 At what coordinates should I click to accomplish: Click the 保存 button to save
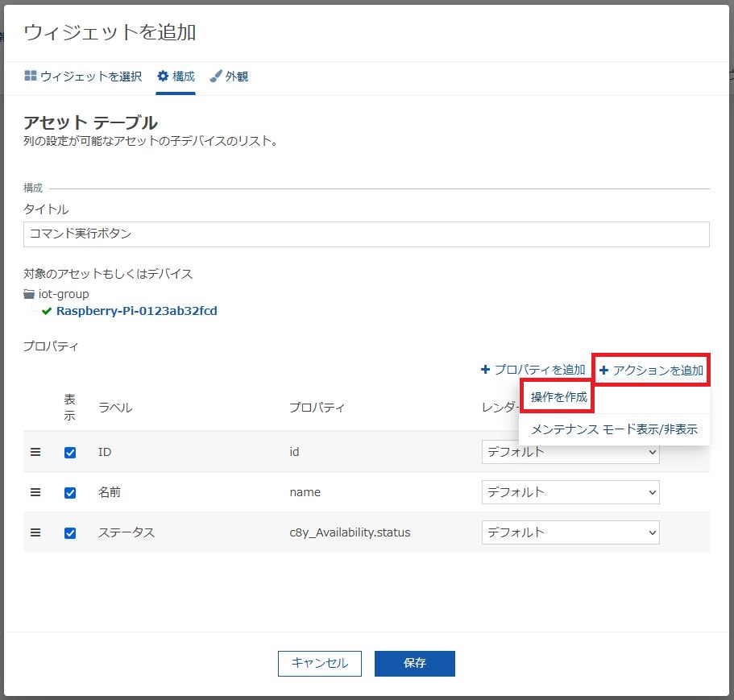coord(414,663)
